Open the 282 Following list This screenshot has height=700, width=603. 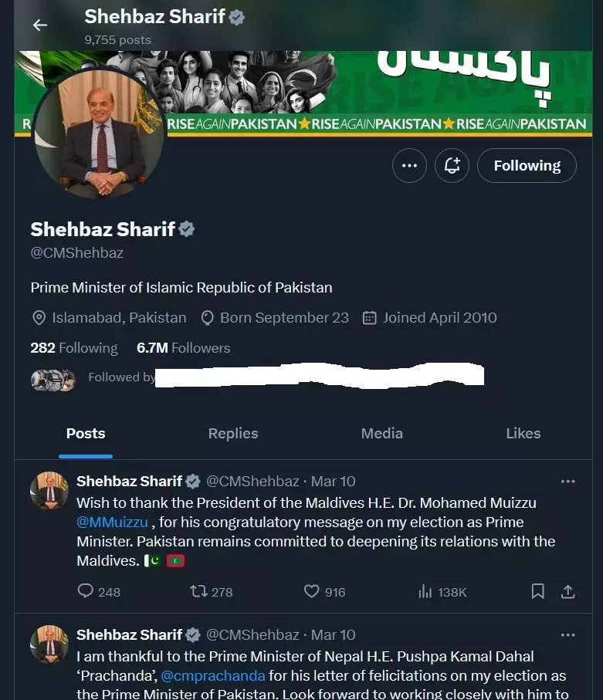[x=74, y=348]
